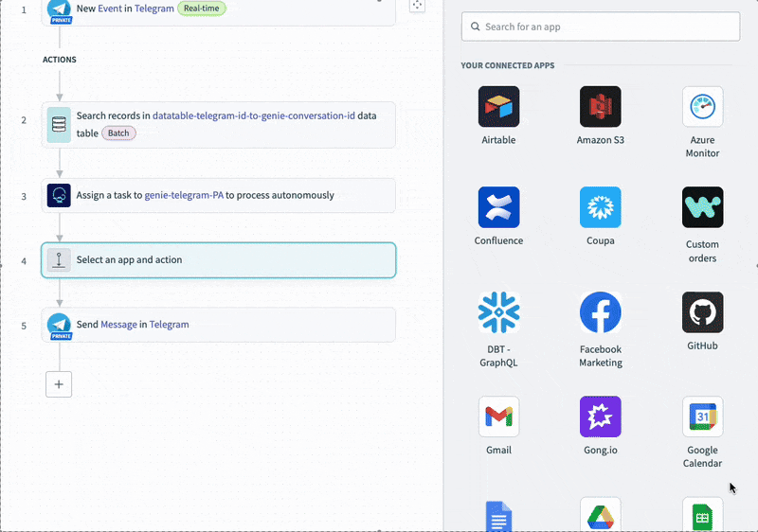Select the Airtable app icon
The width and height of the screenshot is (758, 532).
(x=498, y=106)
